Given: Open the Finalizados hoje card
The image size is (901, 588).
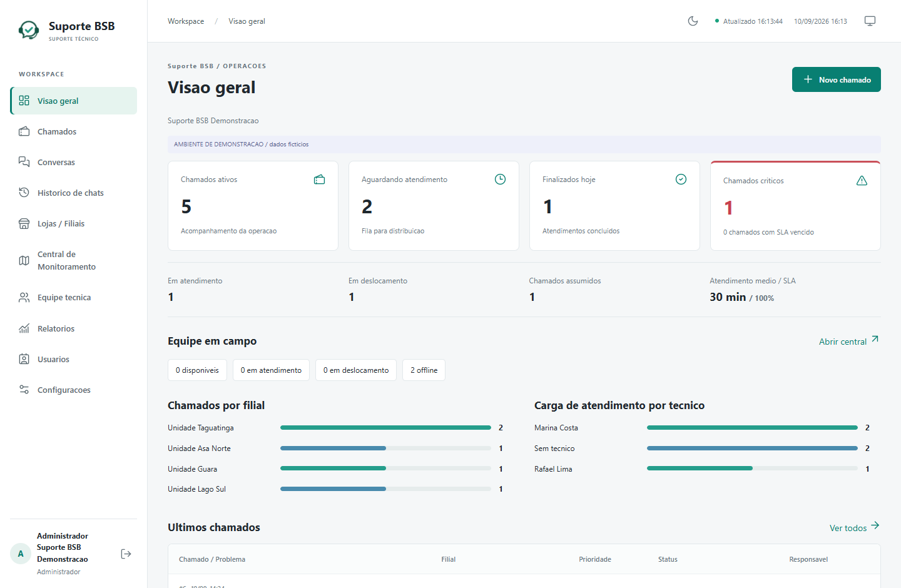Looking at the screenshot, I should (x=614, y=206).
